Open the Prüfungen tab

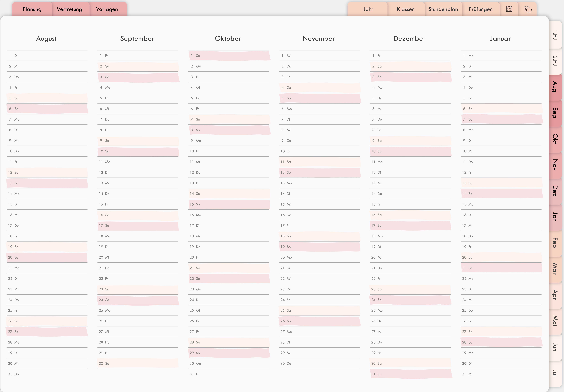coord(480,9)
